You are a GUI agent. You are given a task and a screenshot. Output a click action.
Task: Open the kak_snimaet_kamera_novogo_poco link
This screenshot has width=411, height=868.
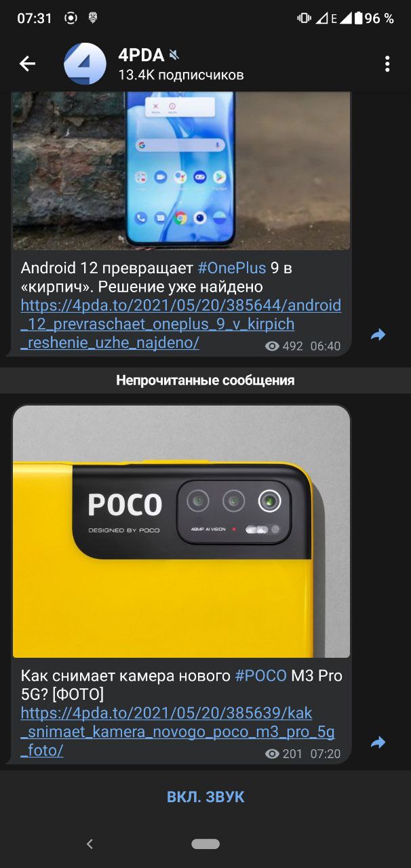178,732
